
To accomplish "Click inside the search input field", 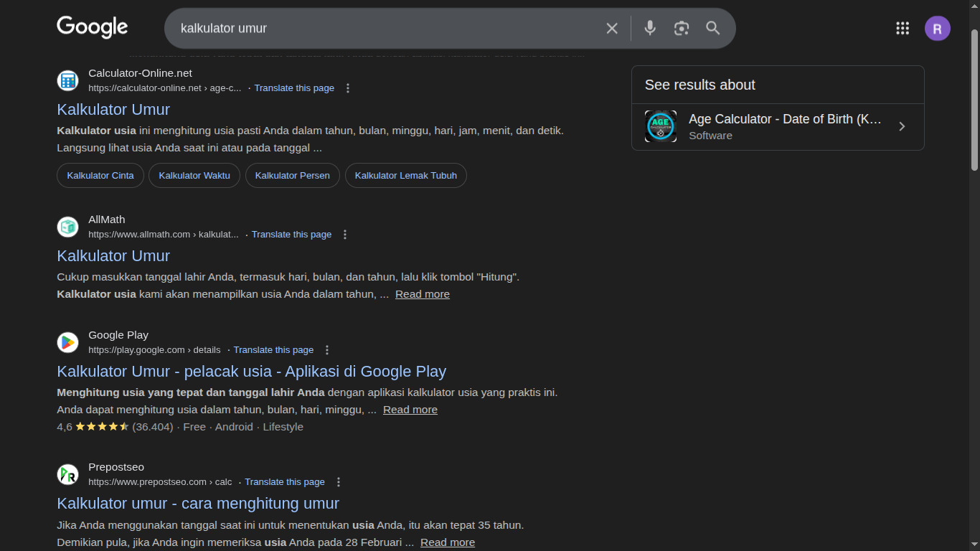I will [387, 29].
